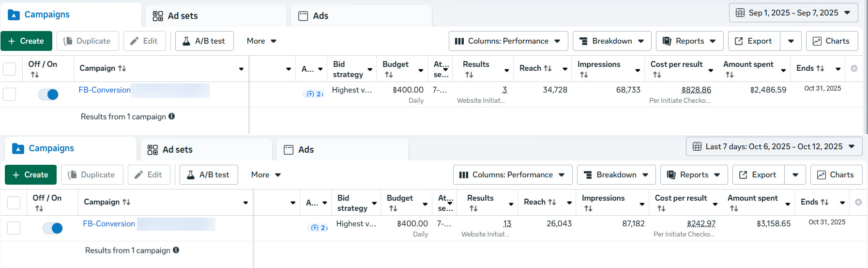868x268 pixels.
Task: Click the green Create button in the Oct 6–12 view
Action: [30, 175]
